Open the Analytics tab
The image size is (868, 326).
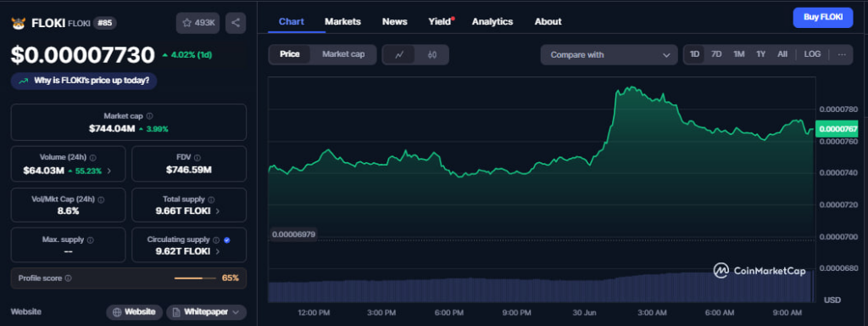(492, 21)
